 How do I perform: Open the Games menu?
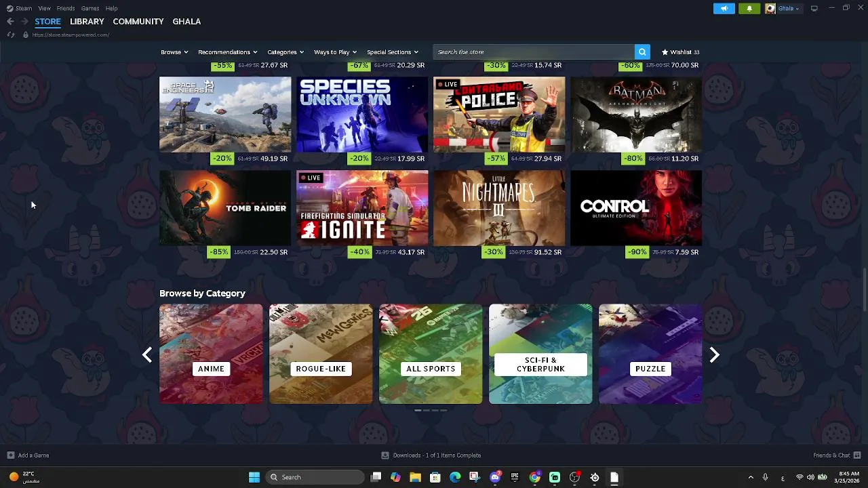90,8
